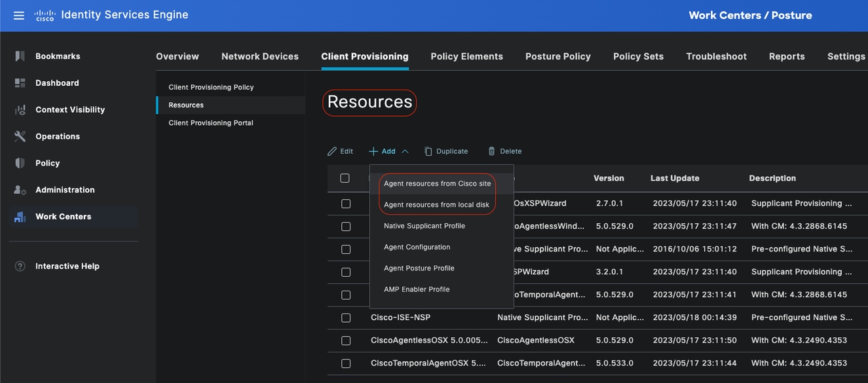Screen dimensions: 868x383
Task: Open Operations in the sidebar
Action: (x=58, y=137)
